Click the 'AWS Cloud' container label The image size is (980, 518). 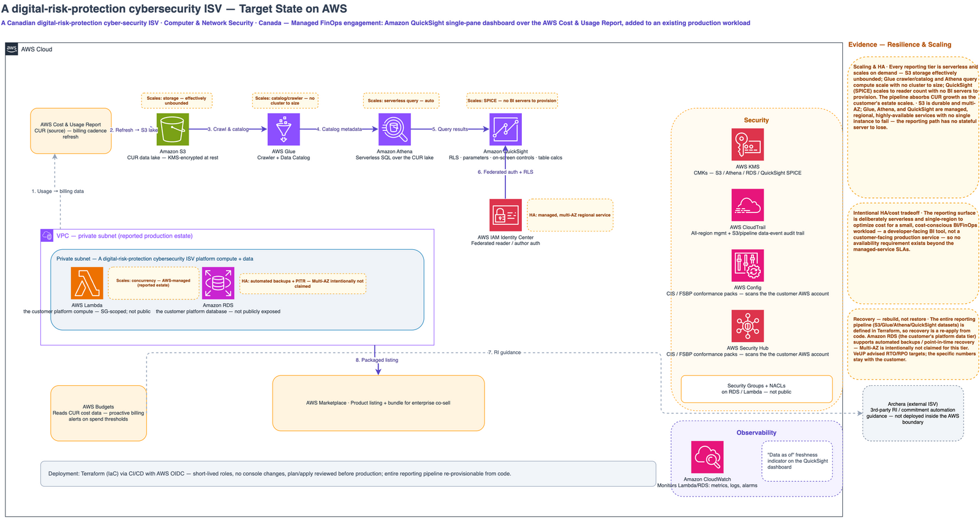pos(37,49)
